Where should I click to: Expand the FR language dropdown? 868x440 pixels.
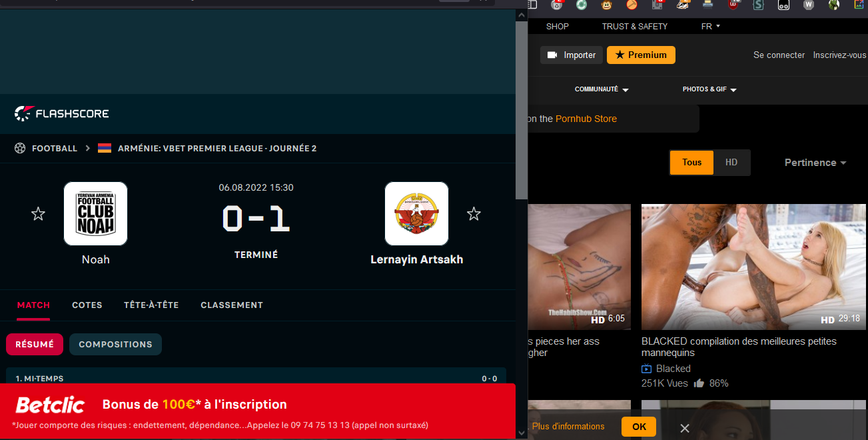point(711,27)
